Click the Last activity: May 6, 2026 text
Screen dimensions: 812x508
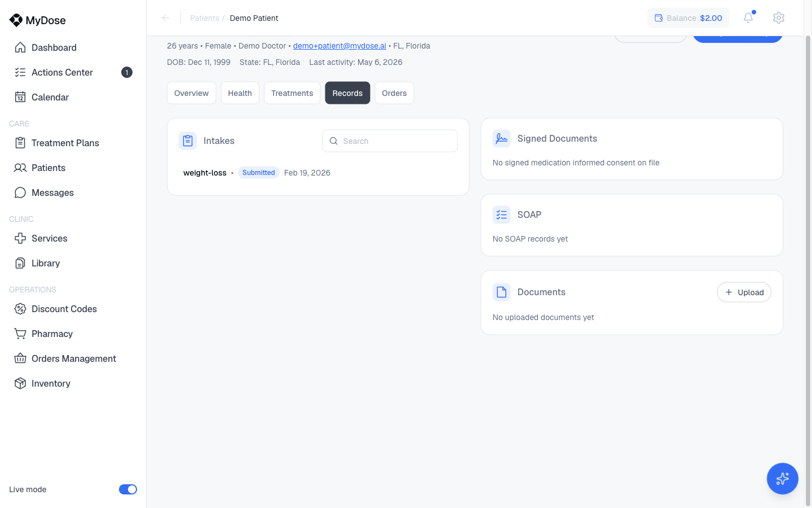(x=356, y=62)
